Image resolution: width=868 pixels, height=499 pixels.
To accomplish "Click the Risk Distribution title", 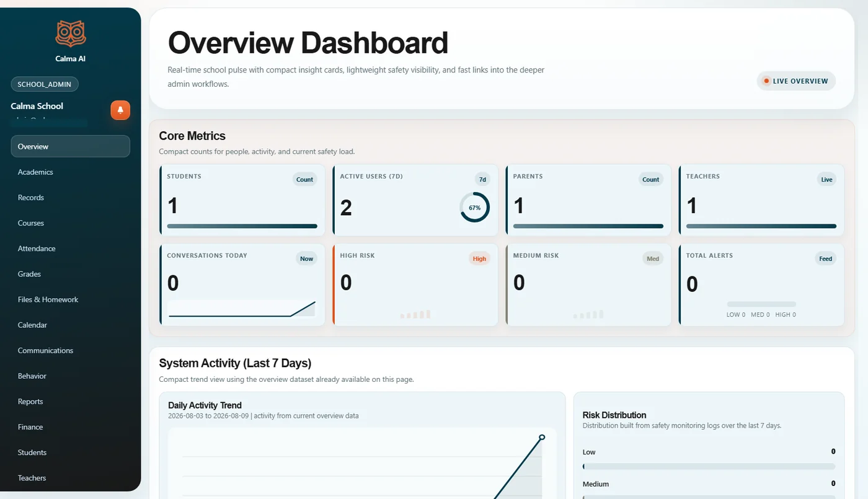I will point(614,415).
